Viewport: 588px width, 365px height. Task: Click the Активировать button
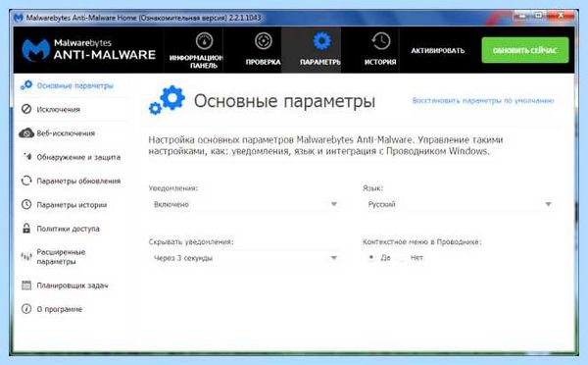tap(438, 50)
